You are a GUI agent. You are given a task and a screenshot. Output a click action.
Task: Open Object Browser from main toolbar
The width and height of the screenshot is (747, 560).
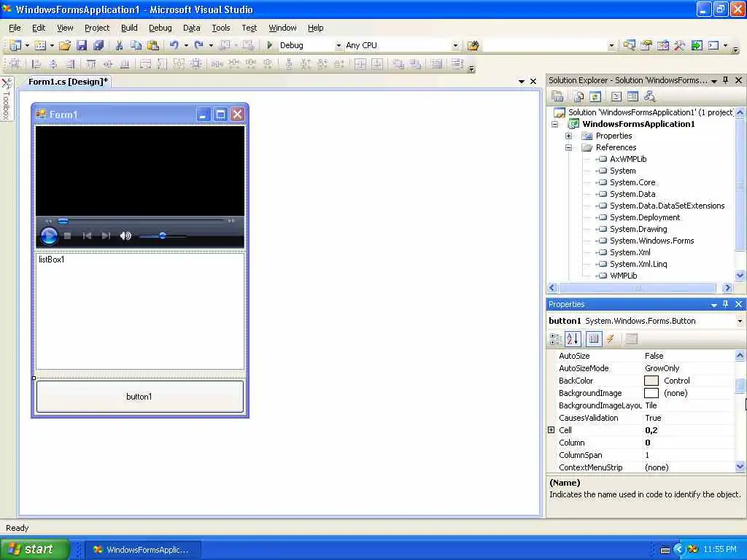point(662,45)
